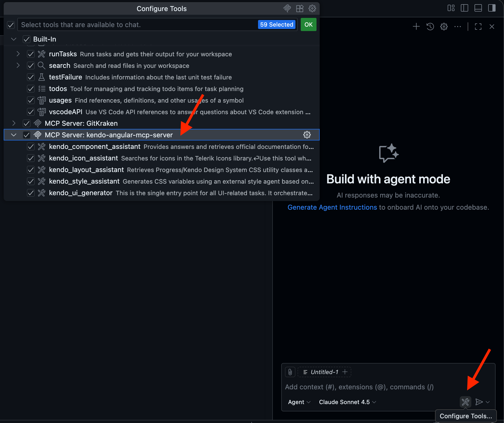Toggle bottom panel layout icon
The width and height of the screenshot is (504, 423).
[478, 8]
